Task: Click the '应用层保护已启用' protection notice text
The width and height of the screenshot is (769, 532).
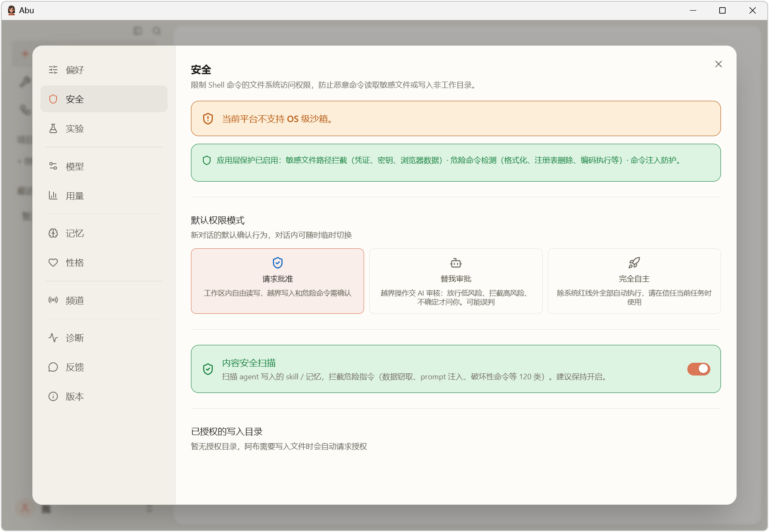Action: pyautogui.click(x=450, y=160)
